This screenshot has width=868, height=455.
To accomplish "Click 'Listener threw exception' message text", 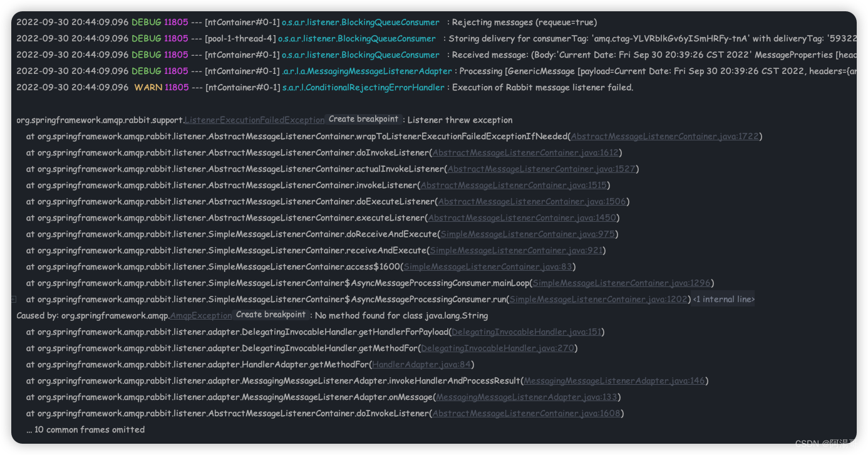I will point(460,120).
